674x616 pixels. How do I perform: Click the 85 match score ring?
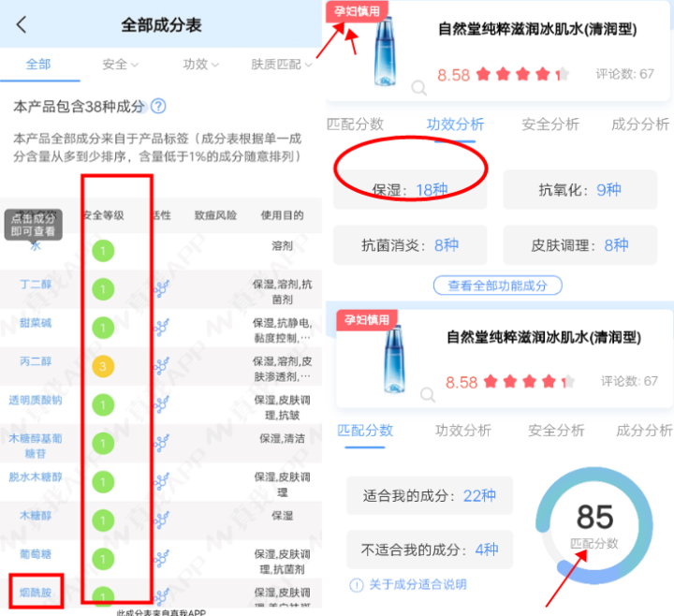click(594, 525)
